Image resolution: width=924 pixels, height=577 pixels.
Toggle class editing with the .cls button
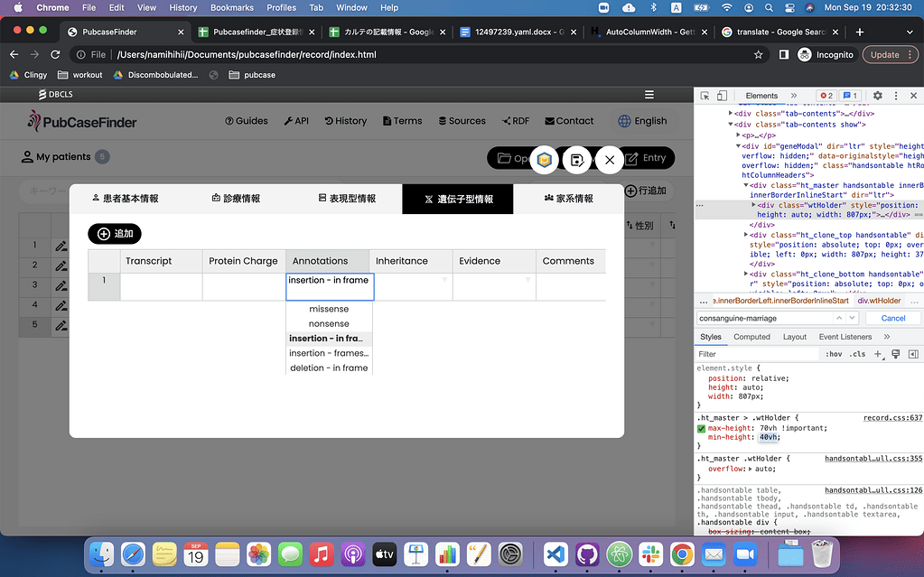click(x=858, y=353)
